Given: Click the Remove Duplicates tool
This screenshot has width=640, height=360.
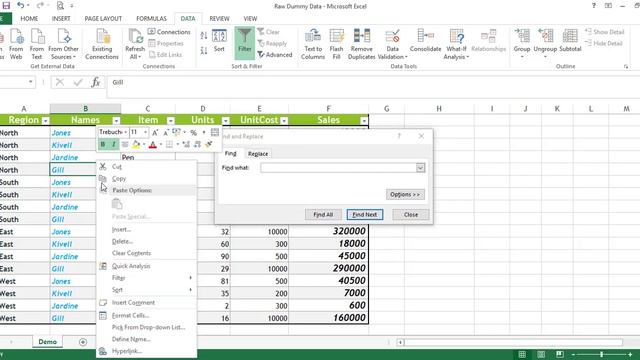Looking at the screenshot, I should point(361,44).
